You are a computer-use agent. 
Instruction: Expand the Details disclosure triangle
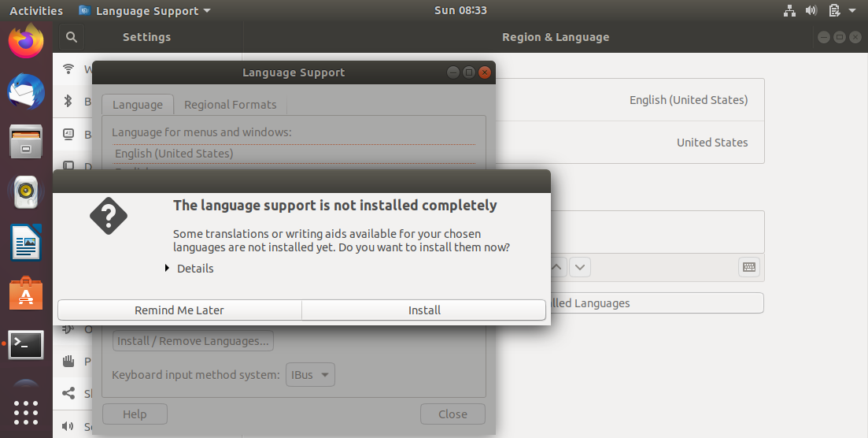click(168, 269)
